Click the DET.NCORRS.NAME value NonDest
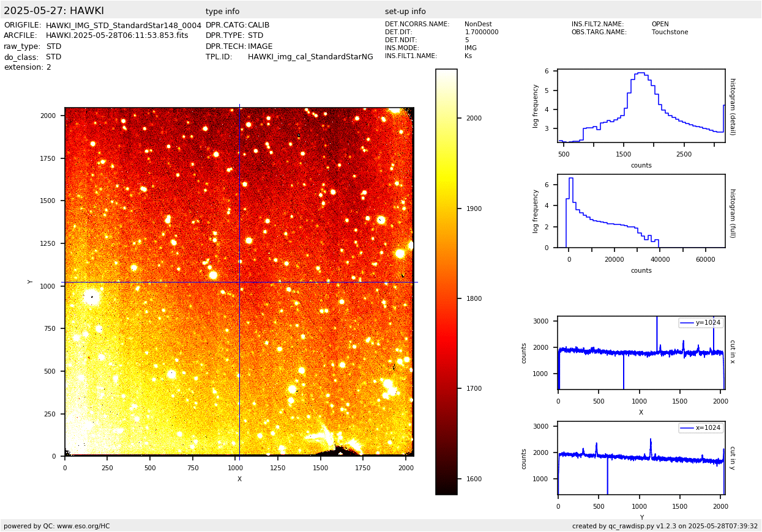Image resolution: width=762 pixels, height=532 pixels. click(x=477, y=24)
